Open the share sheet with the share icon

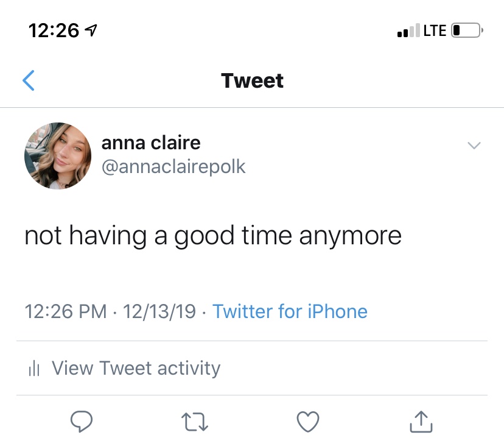coord(421,421)
